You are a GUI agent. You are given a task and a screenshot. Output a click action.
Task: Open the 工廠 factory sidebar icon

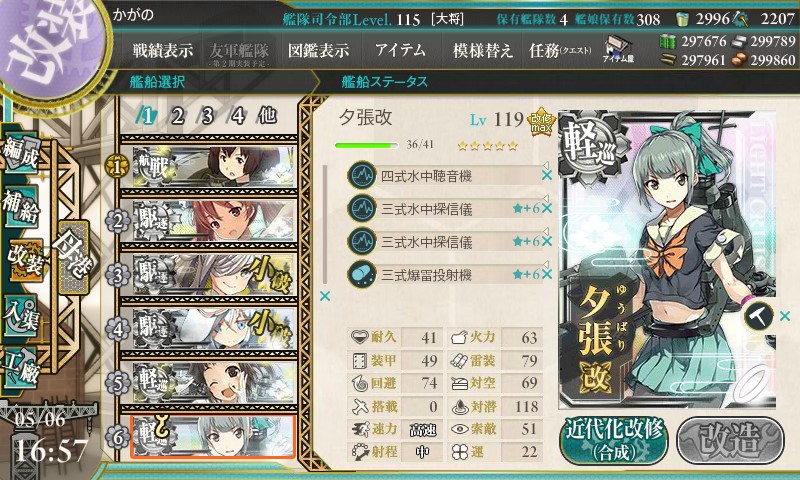[x=22, y=368]
